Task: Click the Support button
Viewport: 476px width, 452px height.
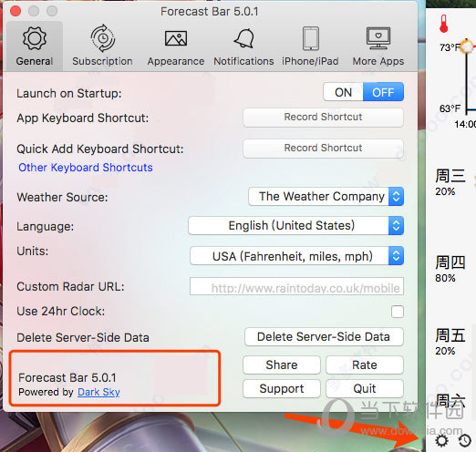Action: (282, 388)
